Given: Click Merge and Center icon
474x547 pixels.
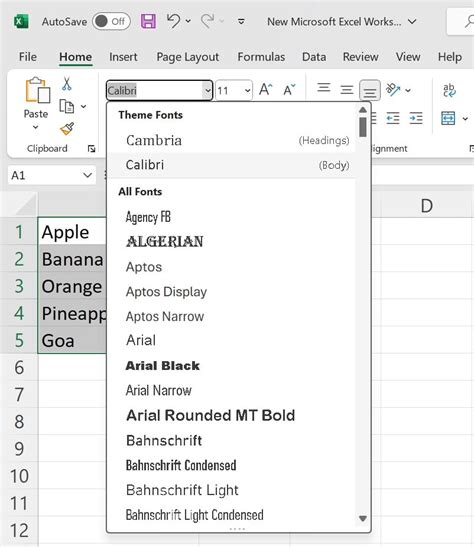Looking at the screenshot, I should [448, 118].
